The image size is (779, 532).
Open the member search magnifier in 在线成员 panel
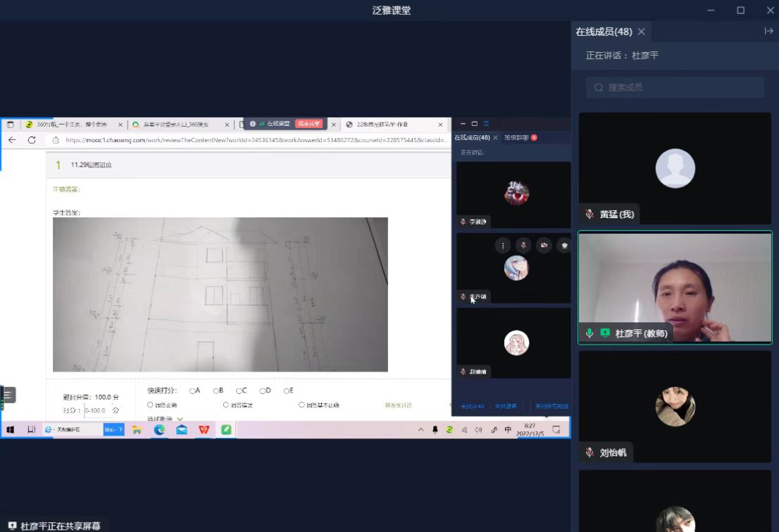(598, 87)
